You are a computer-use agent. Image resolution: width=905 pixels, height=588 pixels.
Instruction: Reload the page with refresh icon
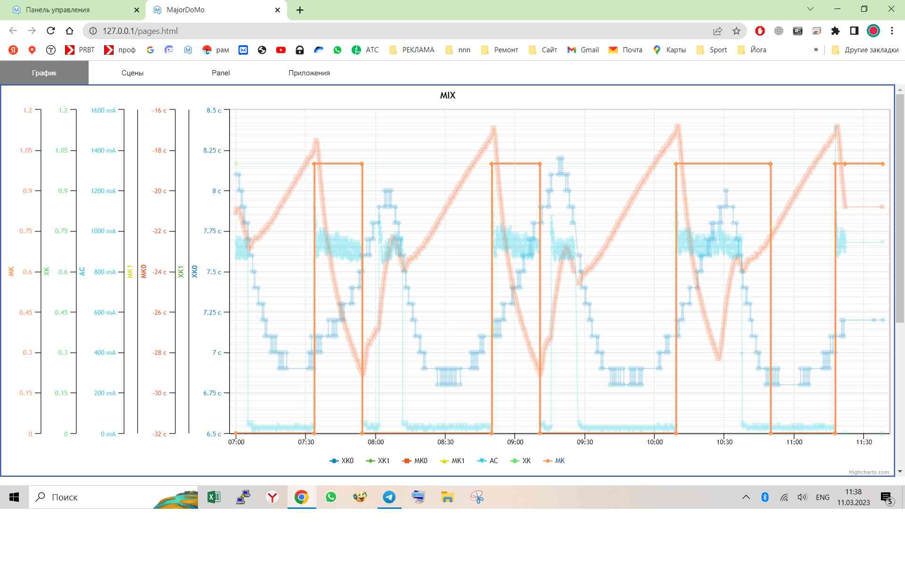tap(50, 31)
